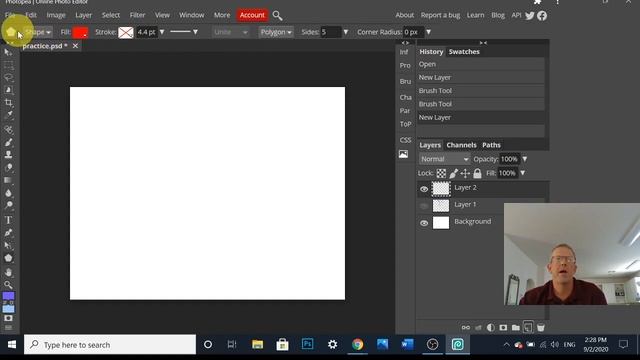Open the Image menu
This screenshot has height=360, width=640.
pyautogui.click(x=56, y=15)
